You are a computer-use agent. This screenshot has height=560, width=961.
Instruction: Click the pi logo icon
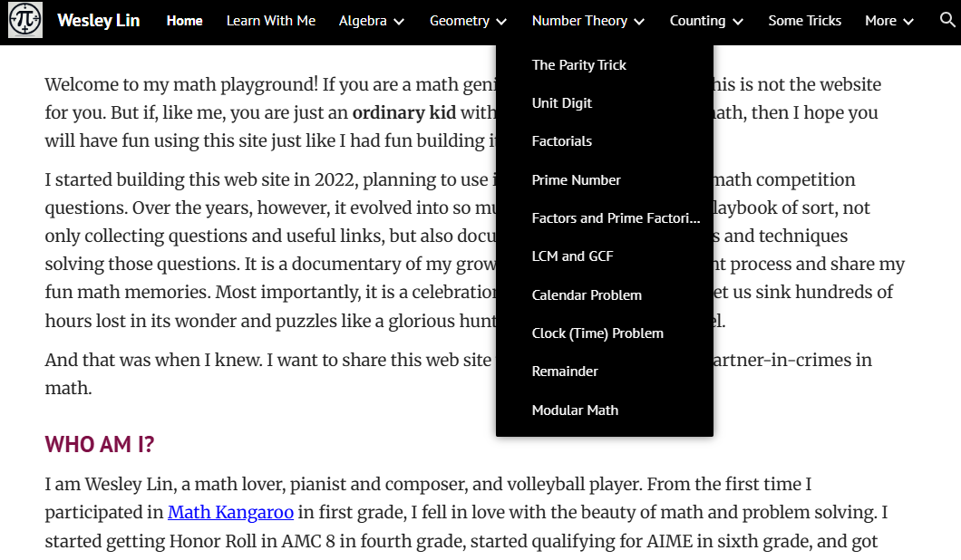(25, 20)
